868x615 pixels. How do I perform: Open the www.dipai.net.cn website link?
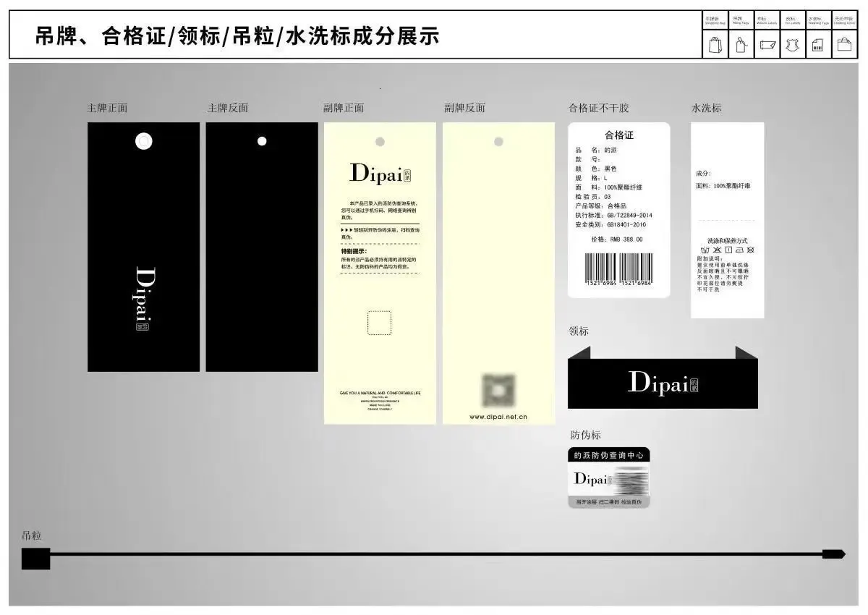pyautogui.click(x=498, y=417)
